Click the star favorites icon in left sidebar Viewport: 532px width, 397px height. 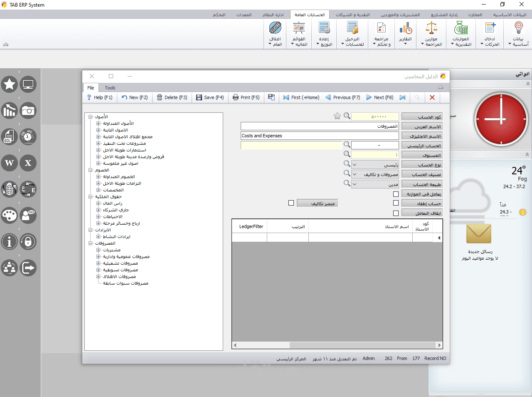[x=10, y=84]
